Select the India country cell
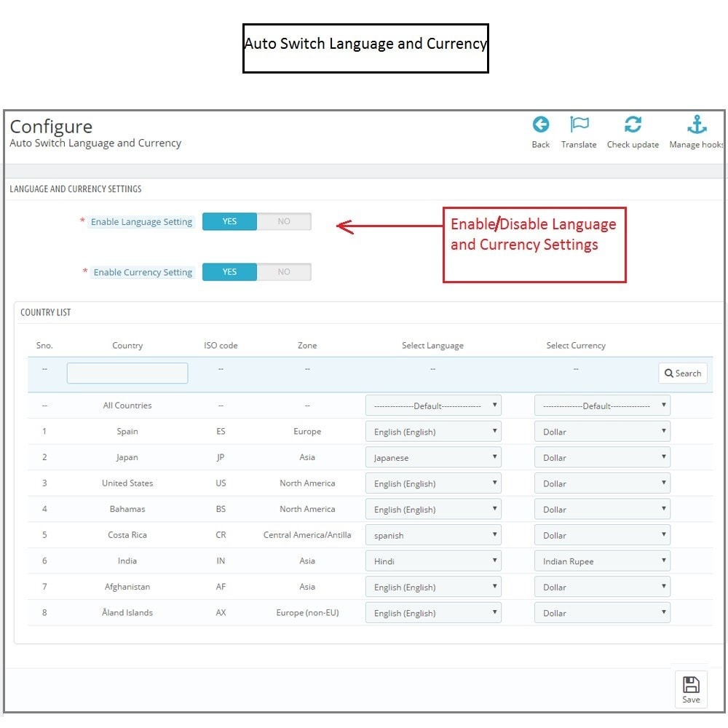The width and height of the screenshot is (728, 728). pyautogui.click(x=127, y=561)
